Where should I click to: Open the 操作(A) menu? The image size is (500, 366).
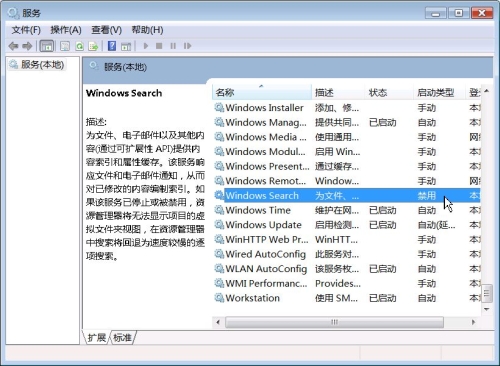click(x=66, y=30)
